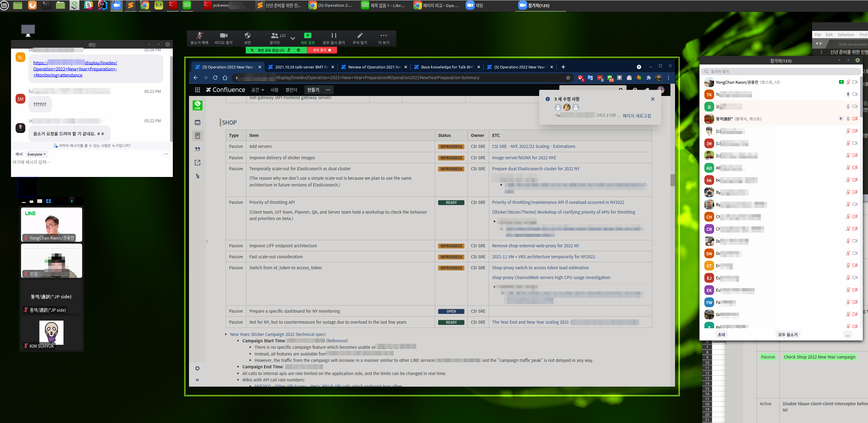
Task: Select gallery grid view in video strip
Action: (49, 201)
